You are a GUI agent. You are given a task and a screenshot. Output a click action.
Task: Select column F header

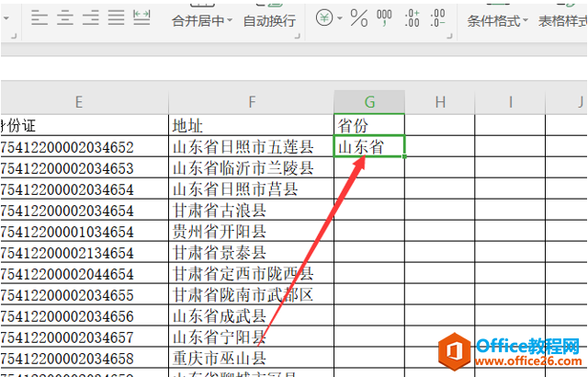click(251, 102)
